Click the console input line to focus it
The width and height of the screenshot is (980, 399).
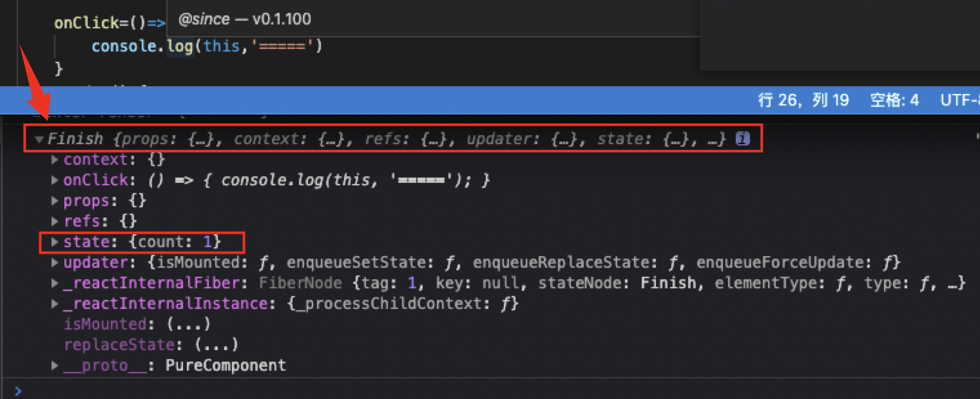(193, 390)
